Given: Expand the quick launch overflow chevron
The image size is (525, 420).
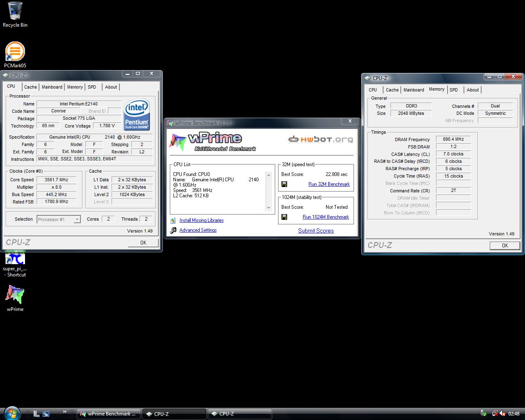Looking at the screenshot, I should [x=64, y=412].
